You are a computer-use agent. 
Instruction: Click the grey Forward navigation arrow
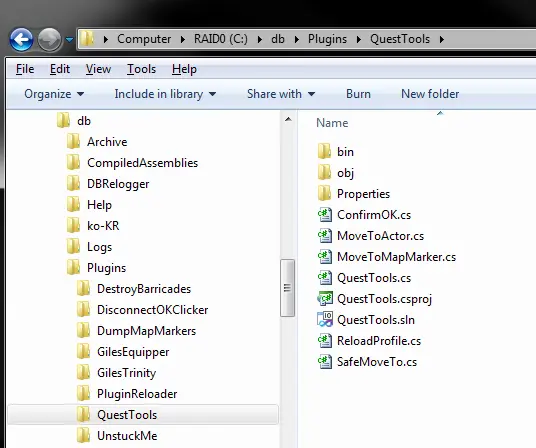(50, 40)
